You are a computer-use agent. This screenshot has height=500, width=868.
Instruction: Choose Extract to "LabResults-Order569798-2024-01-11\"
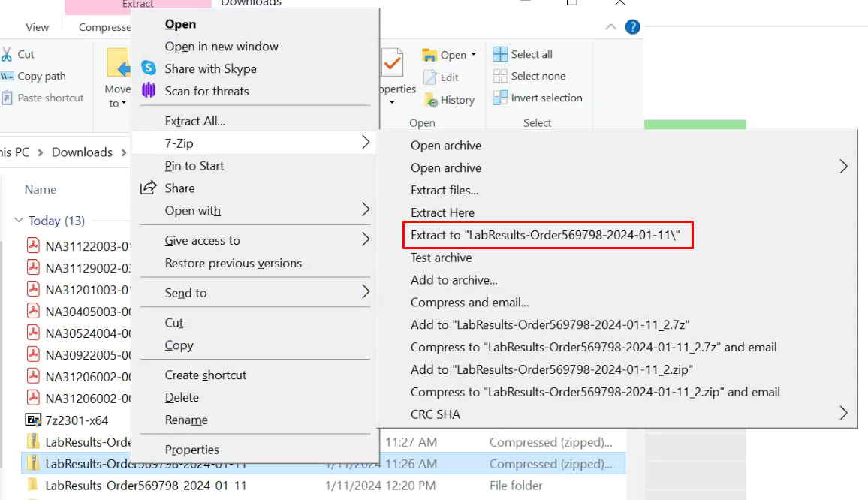[545, 235]
